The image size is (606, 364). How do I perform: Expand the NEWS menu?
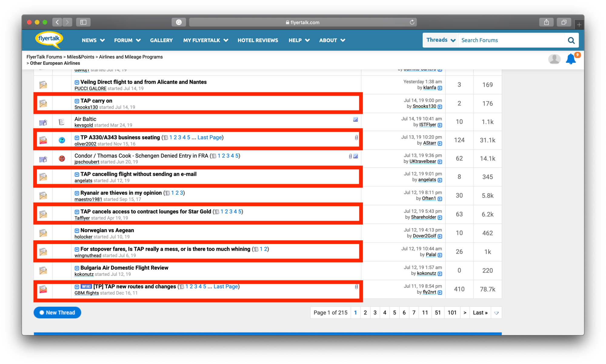[x=93, y=40]
